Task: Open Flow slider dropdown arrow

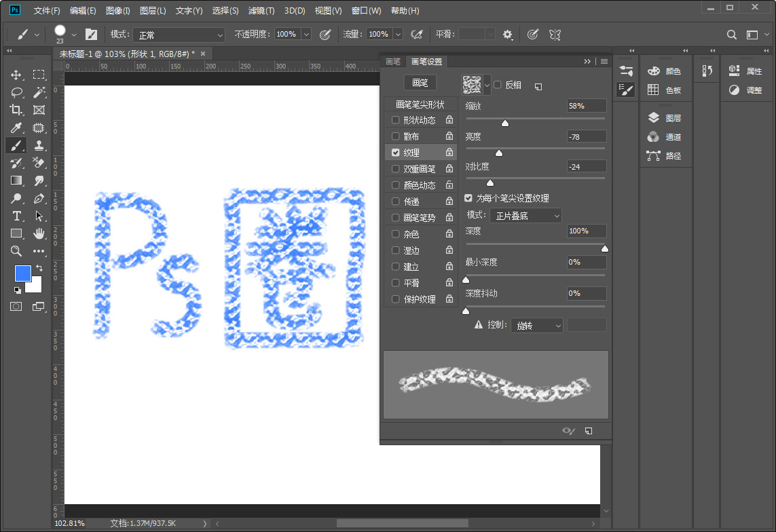Action: pos(398,34)
